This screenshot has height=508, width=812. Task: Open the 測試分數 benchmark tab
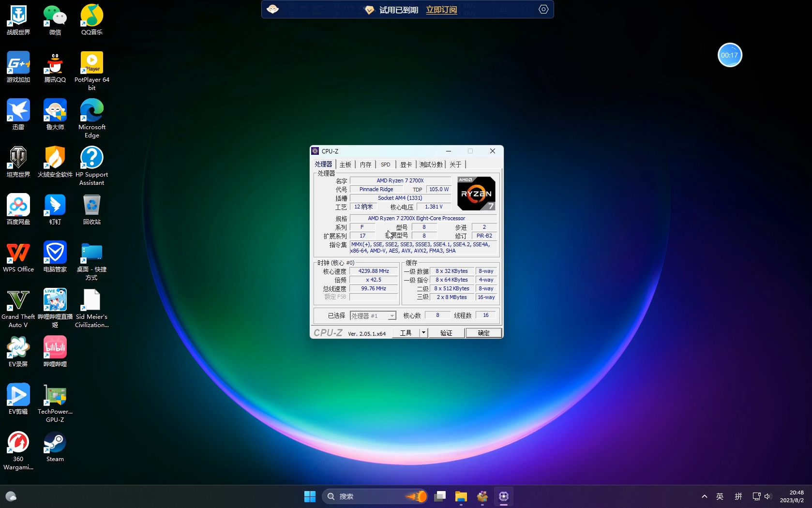[431, 164]
